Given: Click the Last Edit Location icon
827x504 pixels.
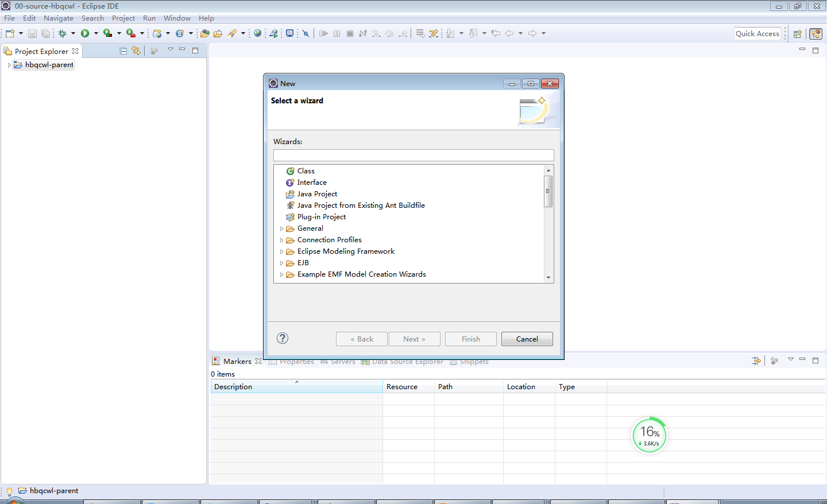Looking at the screenshot, I should (x=496, y=33).
